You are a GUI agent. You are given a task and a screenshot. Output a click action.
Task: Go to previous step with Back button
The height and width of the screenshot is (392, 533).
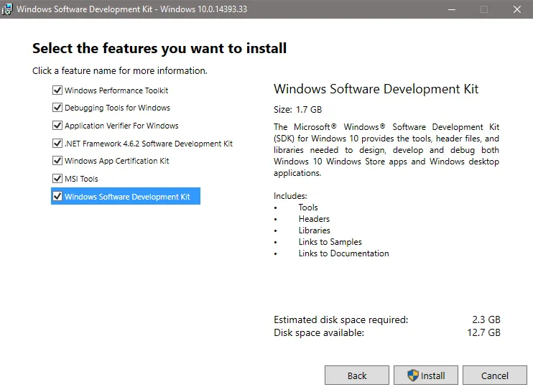[x=357, y=375]
